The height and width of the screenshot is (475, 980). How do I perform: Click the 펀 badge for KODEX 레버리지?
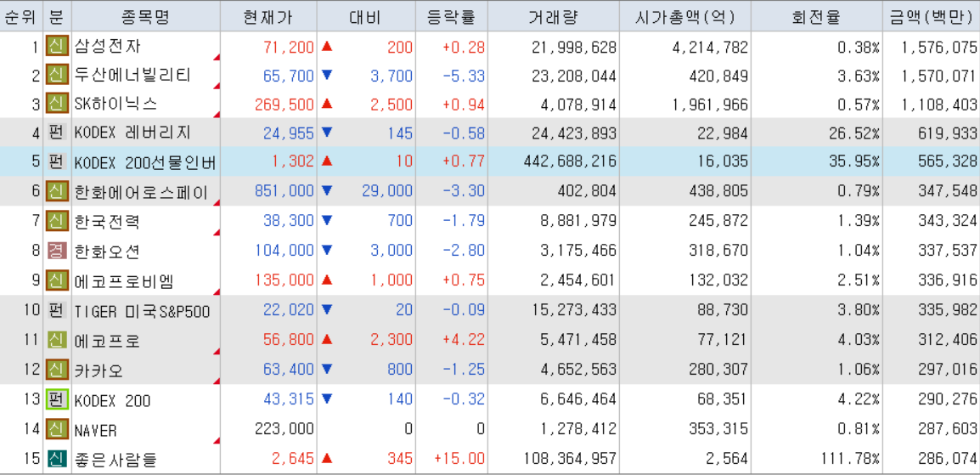57,133
